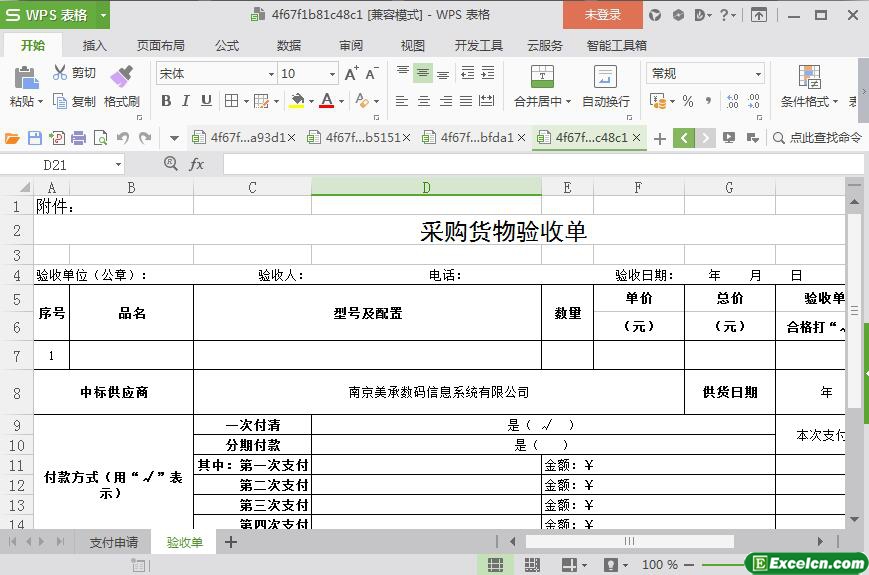Expand the font size dropdown showing 10
Viewport: 869px width, 575px height.
pos(332,74)
